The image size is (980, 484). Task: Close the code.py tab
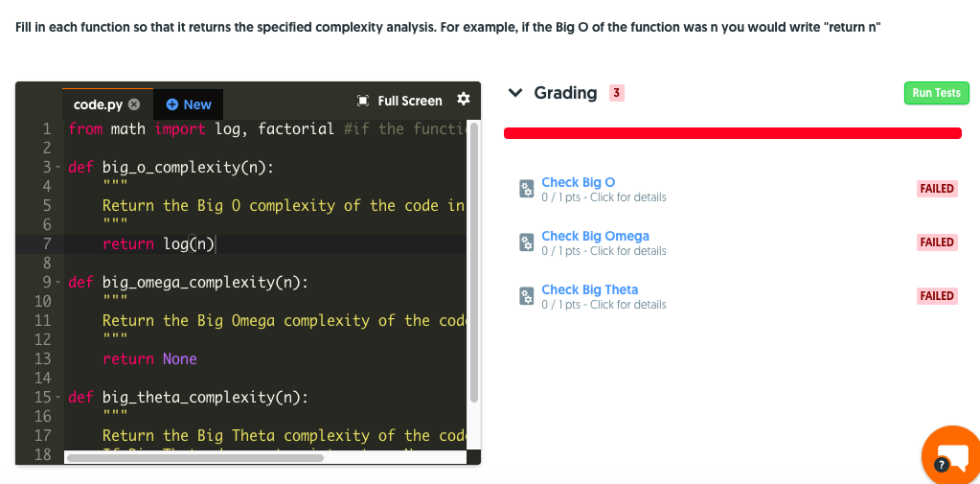coord(134,104)
